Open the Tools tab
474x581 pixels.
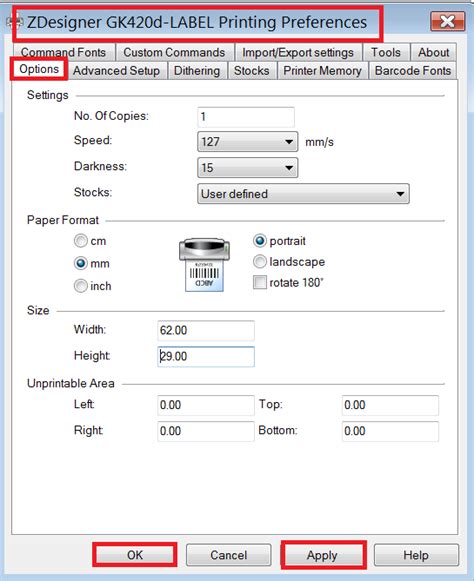[x=386, y=52]
